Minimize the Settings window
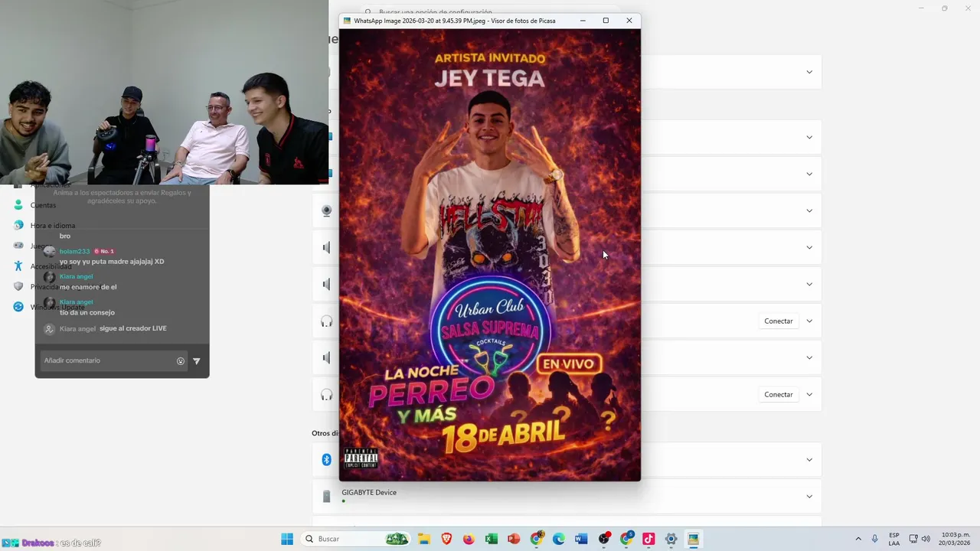 [x=921, y=8]
